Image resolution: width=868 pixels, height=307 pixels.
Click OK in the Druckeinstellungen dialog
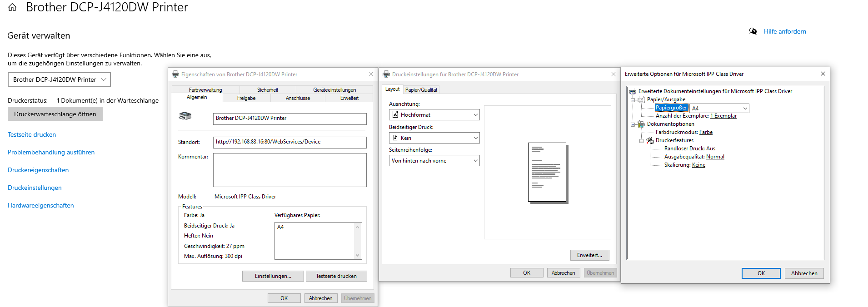[x=527, y=273]
